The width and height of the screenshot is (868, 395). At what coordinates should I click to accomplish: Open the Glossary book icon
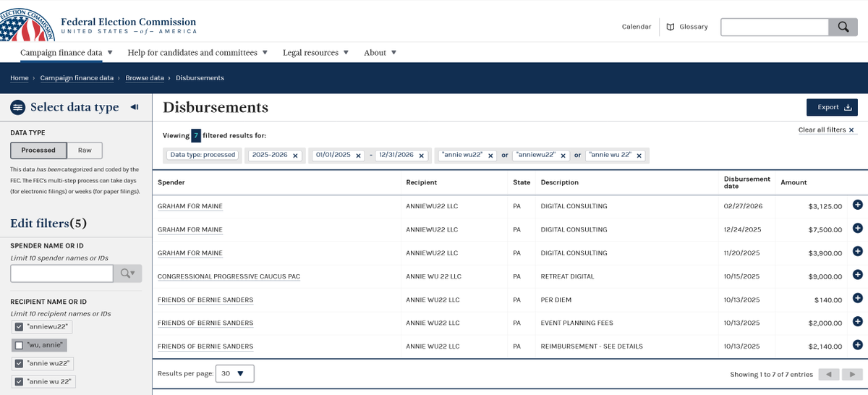(671, 27)
